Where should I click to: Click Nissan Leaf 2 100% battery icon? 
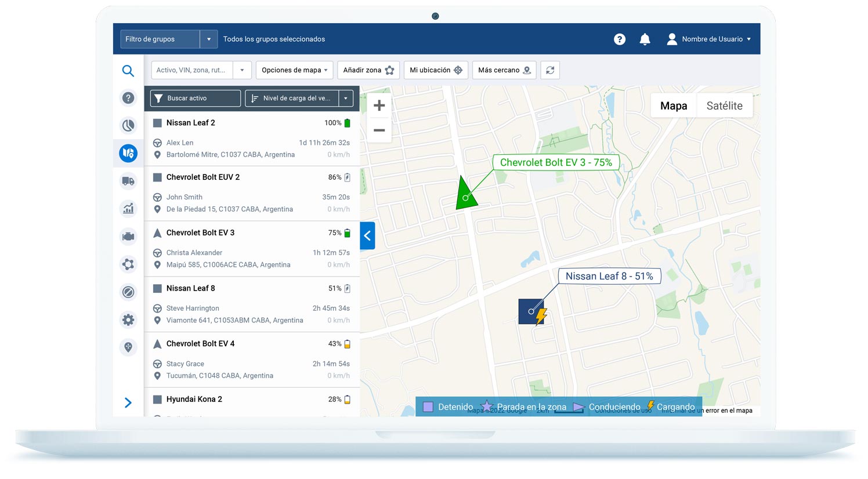click(348, 123)
